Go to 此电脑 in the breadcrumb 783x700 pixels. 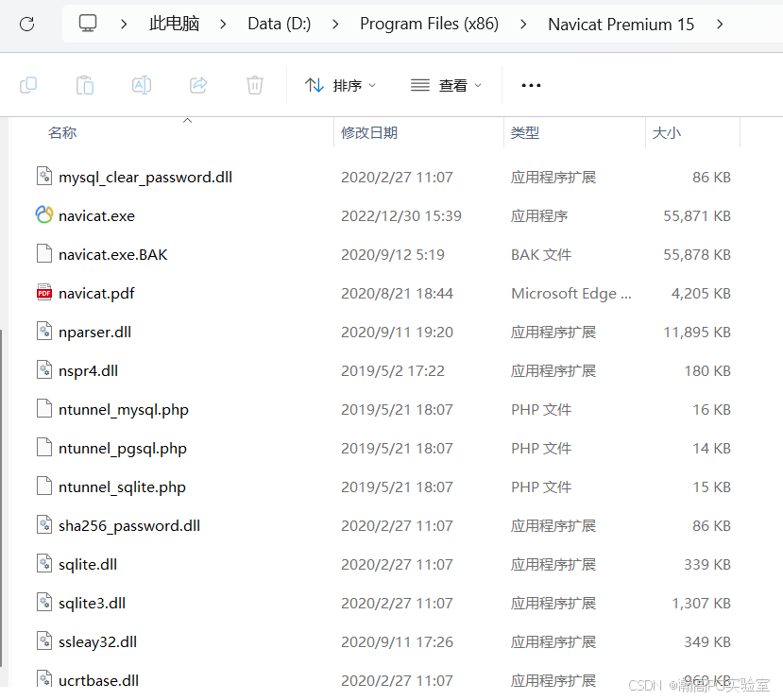point(175,24)
